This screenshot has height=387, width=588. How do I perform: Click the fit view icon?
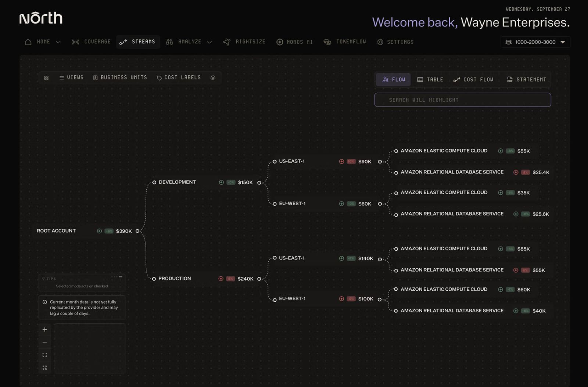(45, 355)
